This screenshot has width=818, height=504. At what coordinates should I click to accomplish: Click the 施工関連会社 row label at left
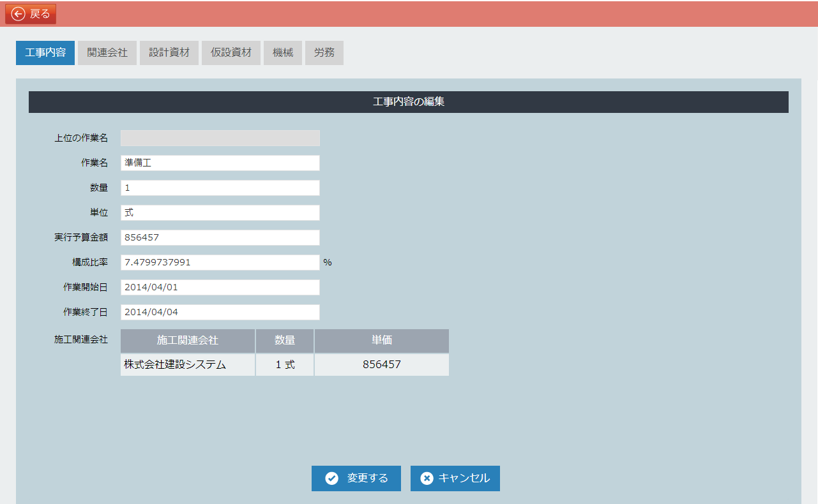coord(81,340)
